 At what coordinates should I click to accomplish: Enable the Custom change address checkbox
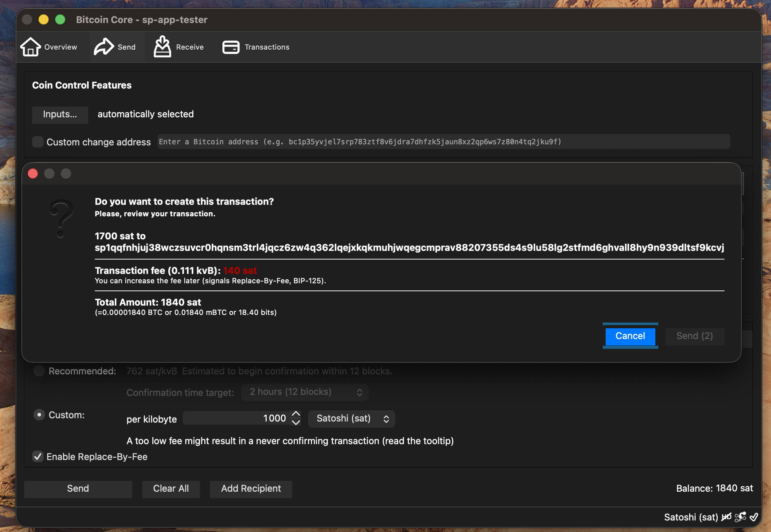(x=37, y=142)
